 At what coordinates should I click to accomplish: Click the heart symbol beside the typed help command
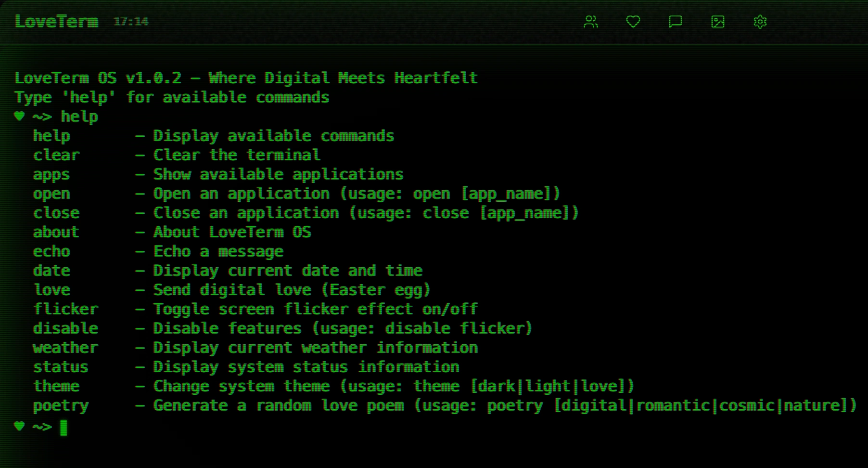(19, 116)
